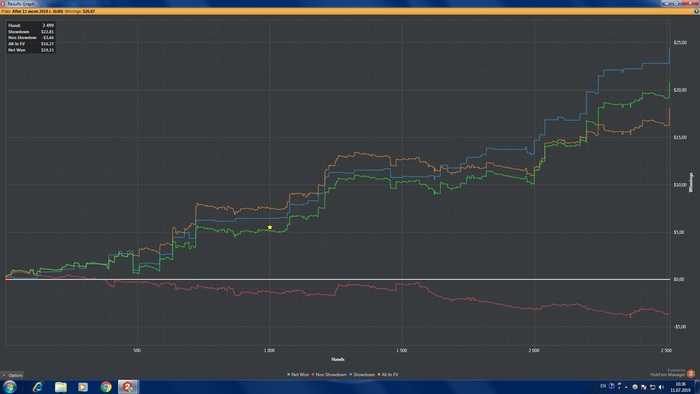Image resolution: width=700 pixels, height=394 pixels.
Task: Click the 1 000 x-axis tick label
Action: coord(269,350)
